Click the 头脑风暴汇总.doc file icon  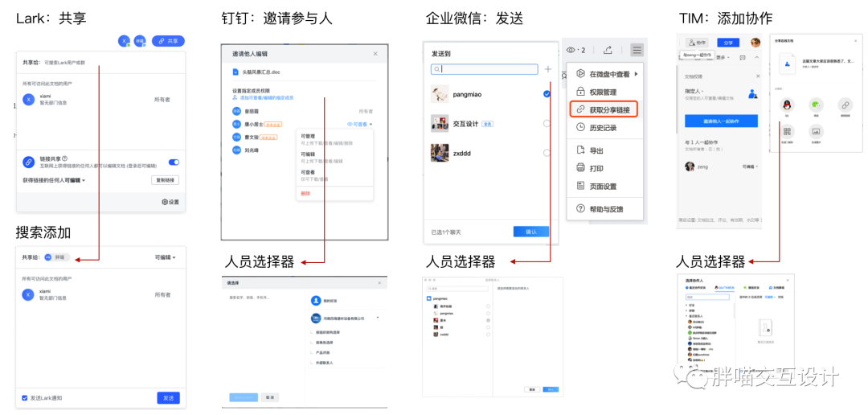(x=235, y=72)
